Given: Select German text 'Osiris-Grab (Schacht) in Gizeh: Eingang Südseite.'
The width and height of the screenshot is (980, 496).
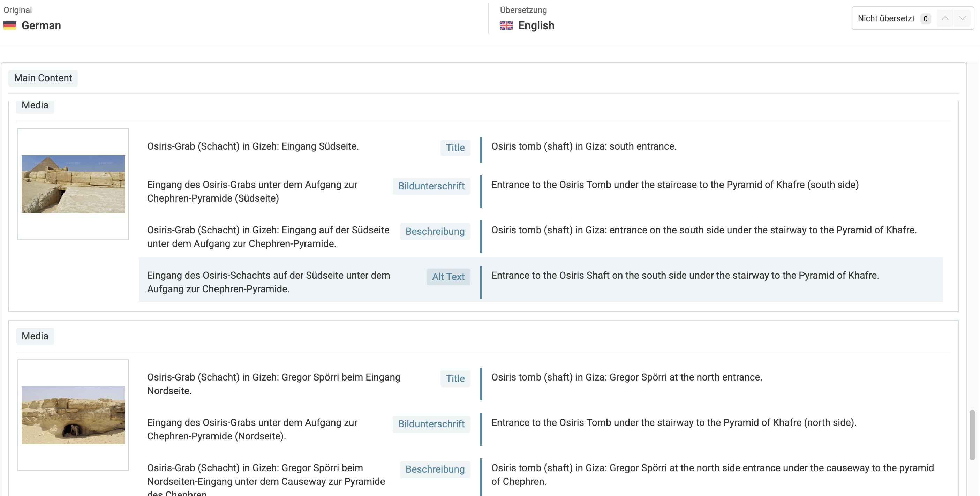Looking at the screenshot, I should (253, 146).
